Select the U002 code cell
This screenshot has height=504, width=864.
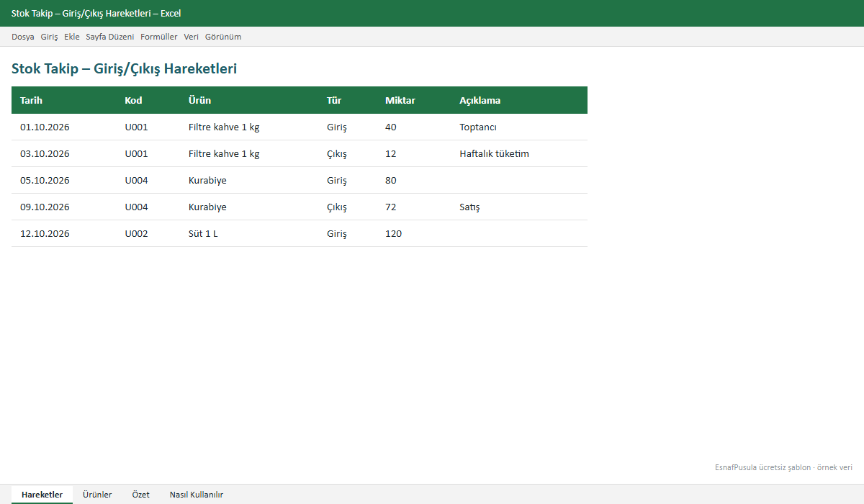click(148, 233)
